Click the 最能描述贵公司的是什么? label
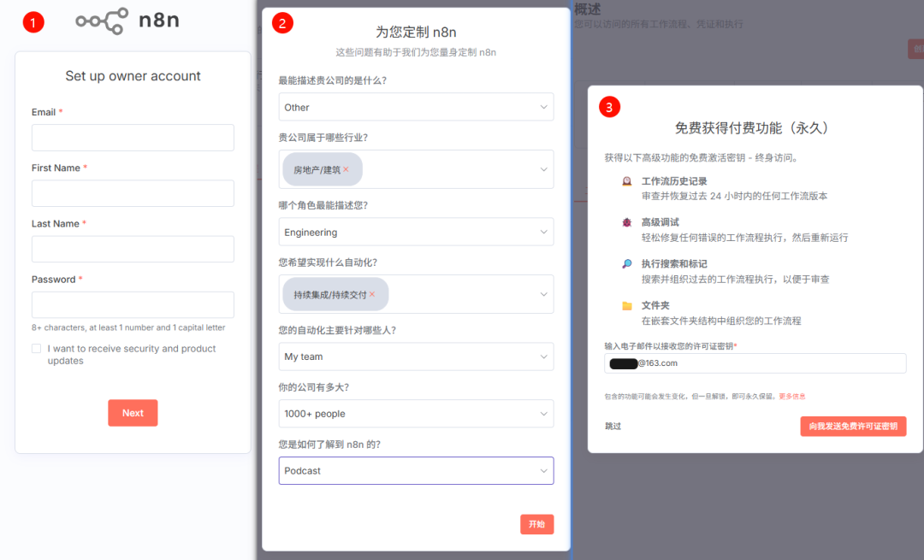The width and height of the screenshot is (924, 560). pyautogui.click(x=332, y=80)
